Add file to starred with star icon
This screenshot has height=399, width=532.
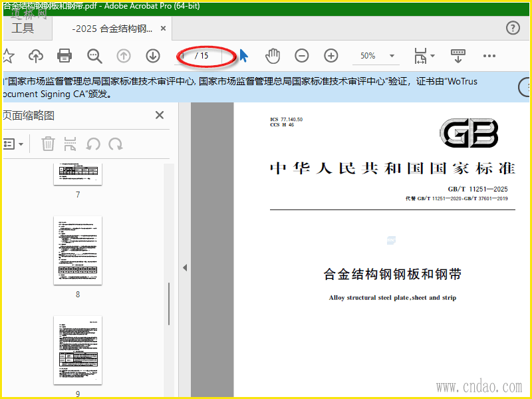coord(7,56)
